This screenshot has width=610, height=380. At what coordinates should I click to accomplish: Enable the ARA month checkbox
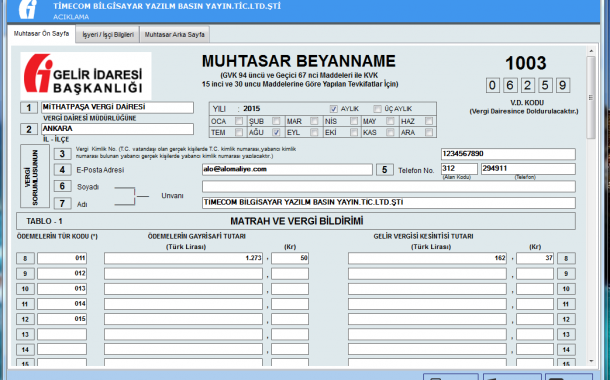(x=429, y=133)
